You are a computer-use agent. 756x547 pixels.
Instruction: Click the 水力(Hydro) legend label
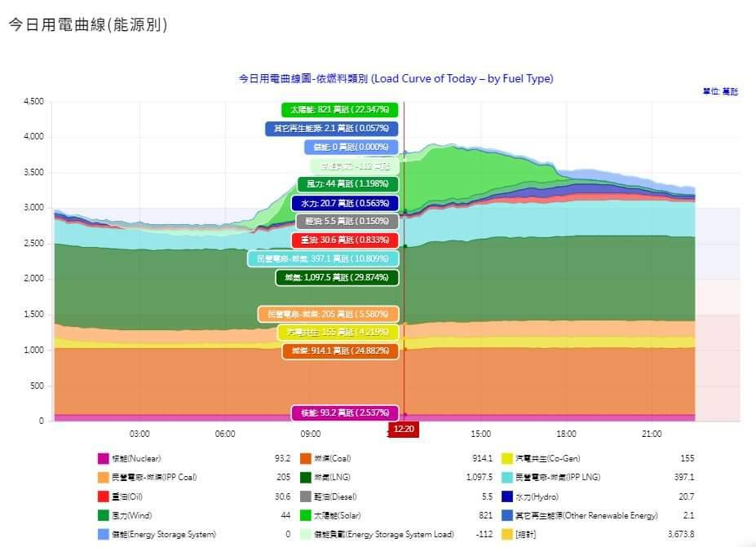(x=537, y=496)
